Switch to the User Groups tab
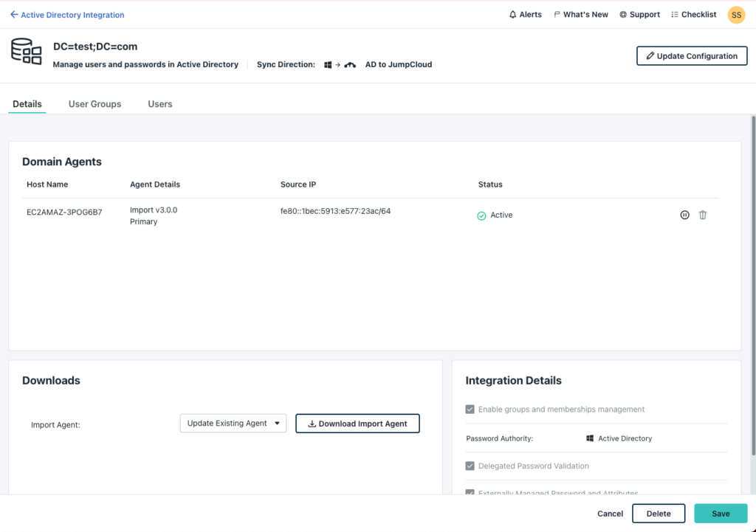756x532 pixels. point(94,104)
